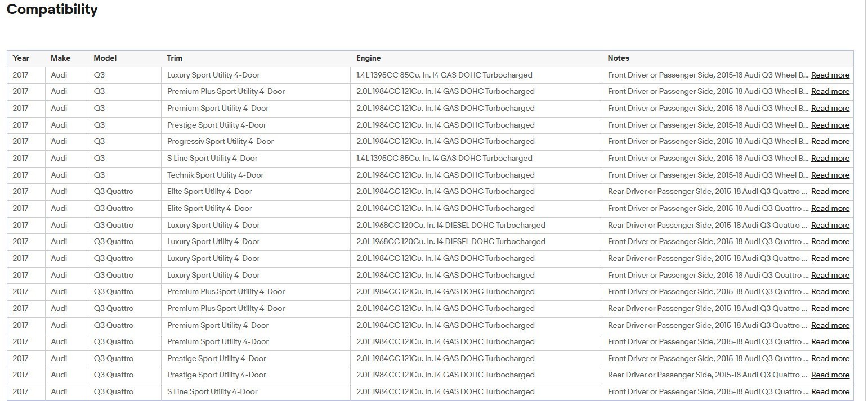Click the notes text in the Progressiv row
Image resolution: width=868 pixels, height=401 pixels.
point(708,141)
